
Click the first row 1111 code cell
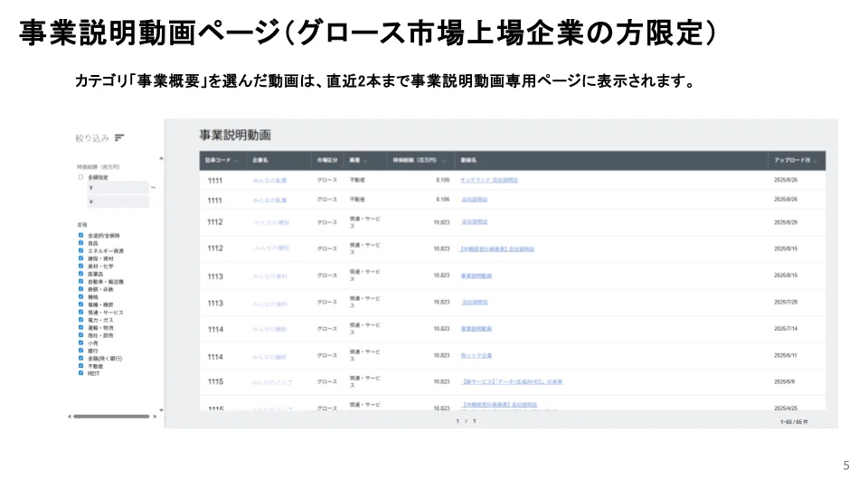(x=215, y=181)
